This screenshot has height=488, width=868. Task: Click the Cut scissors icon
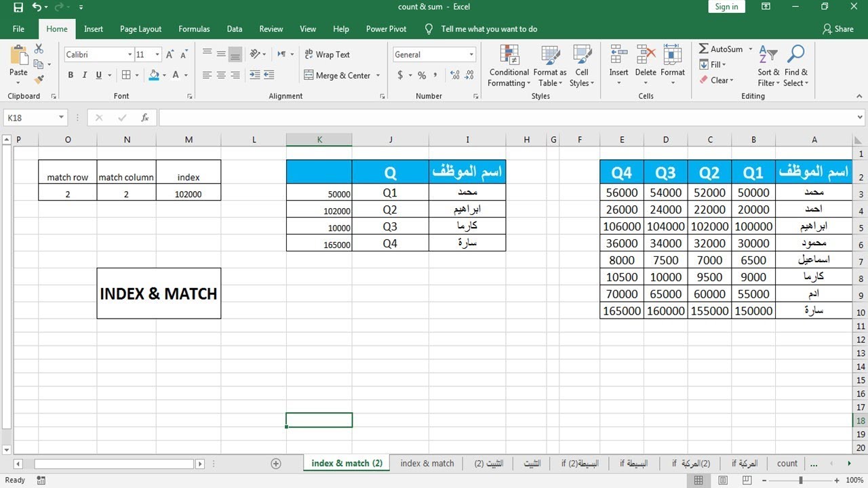point(39,49)
